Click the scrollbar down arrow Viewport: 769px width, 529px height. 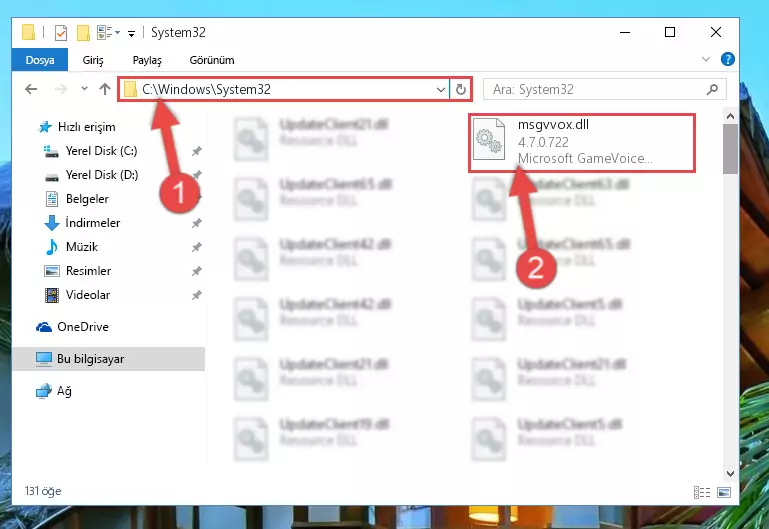tap(730, 474)
